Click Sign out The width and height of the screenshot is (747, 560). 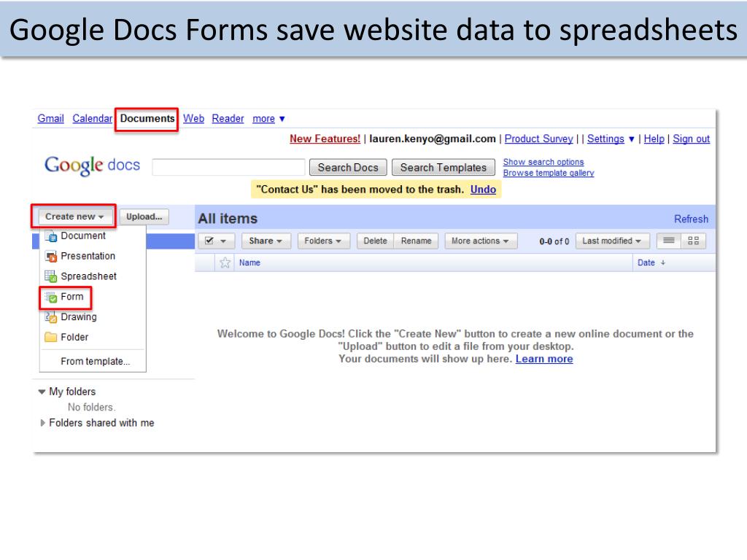[692, 139]
